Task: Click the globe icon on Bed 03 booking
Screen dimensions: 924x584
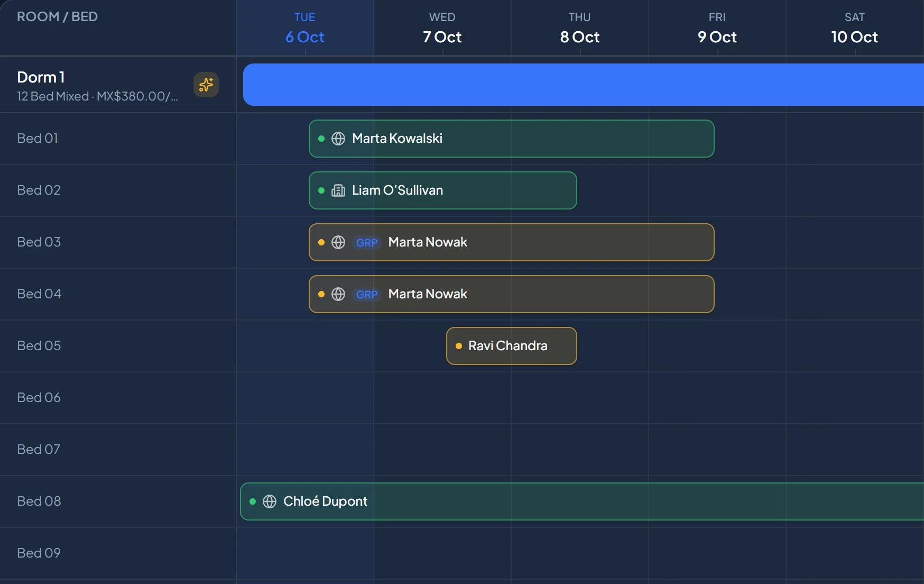Action: pyautogui.click(x=338, y=242)
